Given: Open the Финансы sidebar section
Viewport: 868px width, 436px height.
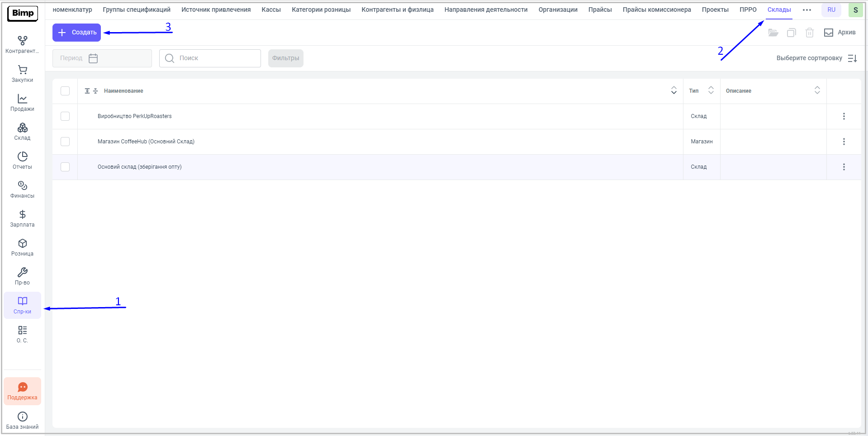Looking at the screenshot, I should pos(22,190).
